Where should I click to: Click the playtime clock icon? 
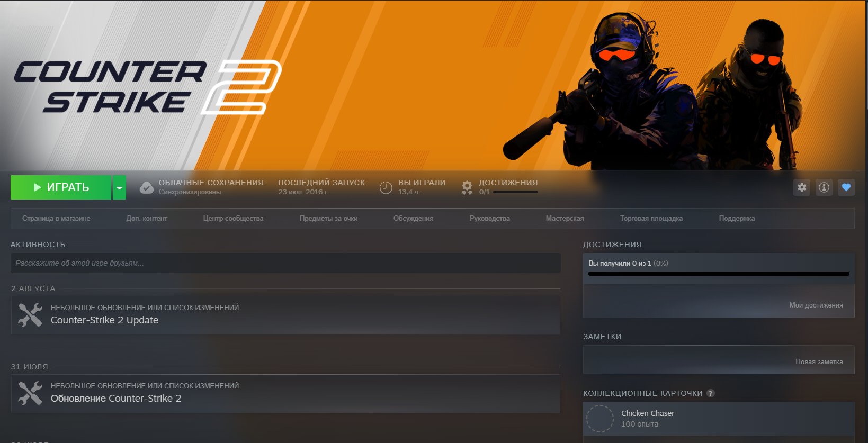coord(386,187)
